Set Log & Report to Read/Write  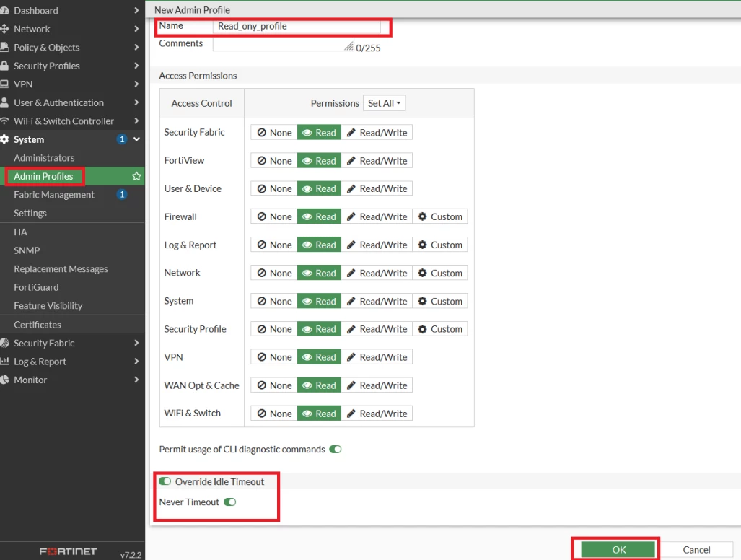377,245
